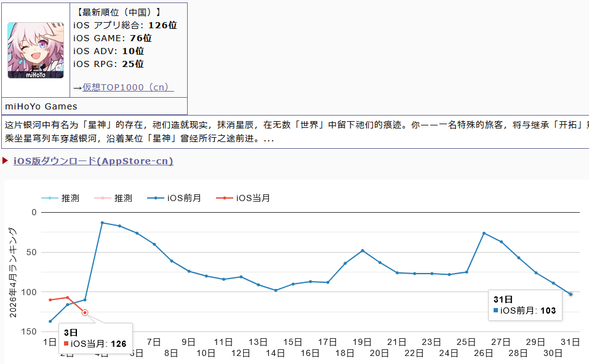Image resolution: width=589 pixels, height=364 pixels.
Task: Click the 22日 x-axis label
Action: pyautogui.click(x=414, y=354)
